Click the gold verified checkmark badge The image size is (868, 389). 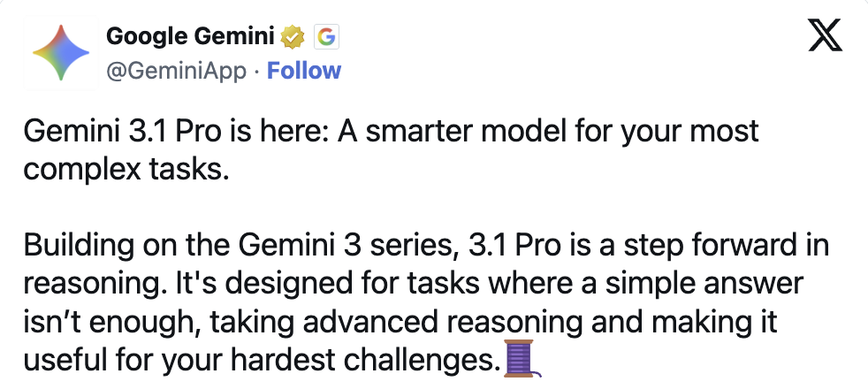click(x=293, y=37)
